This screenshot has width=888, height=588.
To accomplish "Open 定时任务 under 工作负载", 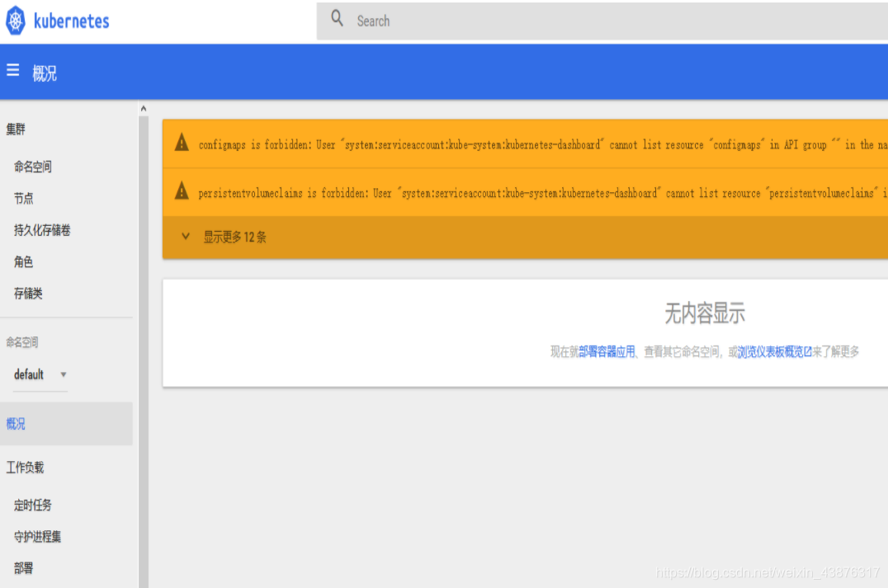I will (x=31, y=505).
